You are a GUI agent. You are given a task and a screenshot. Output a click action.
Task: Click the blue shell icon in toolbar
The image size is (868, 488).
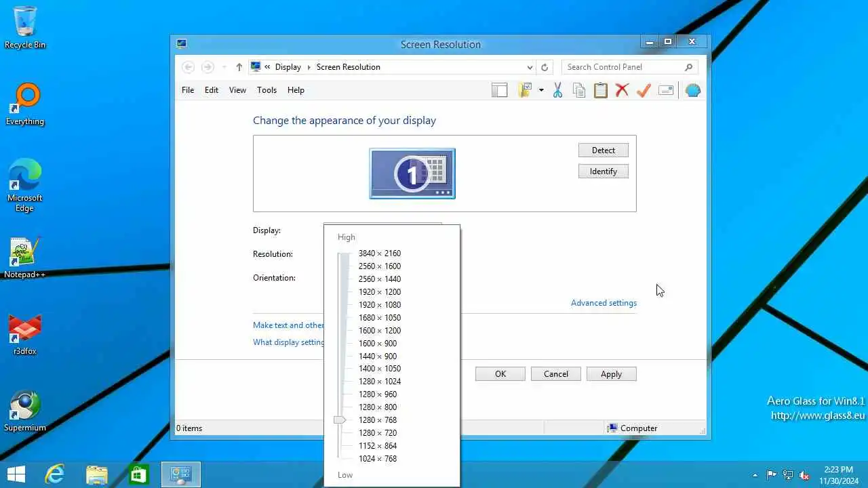point(692,90)
